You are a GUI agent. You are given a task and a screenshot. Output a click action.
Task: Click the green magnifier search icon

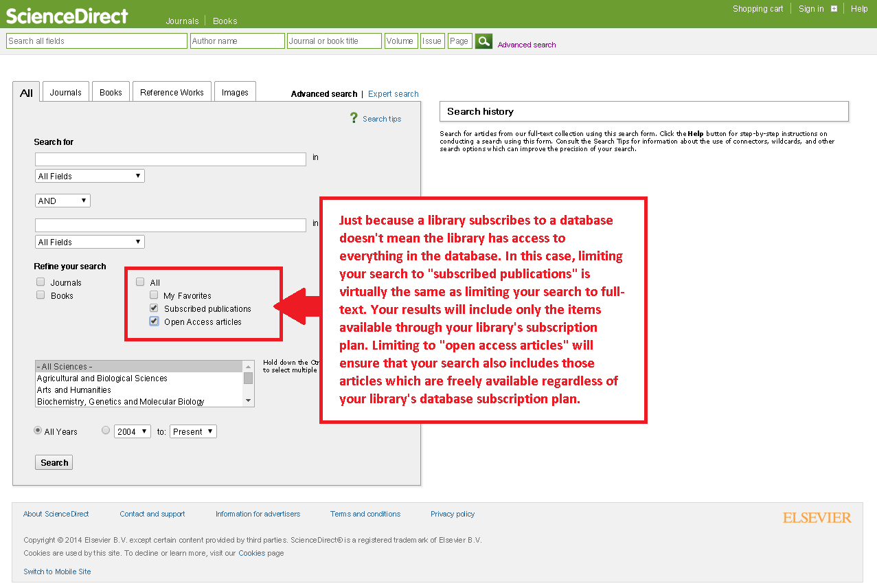coord(483,41)
